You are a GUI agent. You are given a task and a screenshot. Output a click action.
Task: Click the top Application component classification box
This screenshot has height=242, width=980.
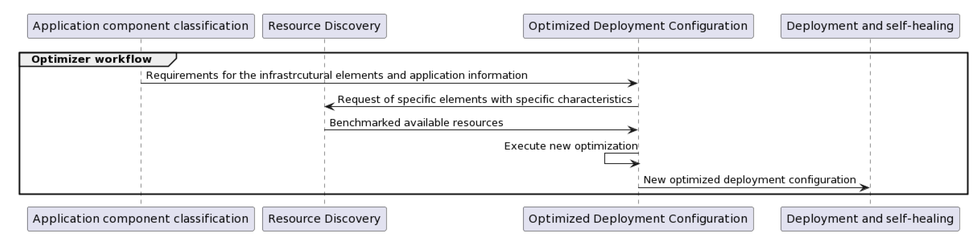point(141,26)
